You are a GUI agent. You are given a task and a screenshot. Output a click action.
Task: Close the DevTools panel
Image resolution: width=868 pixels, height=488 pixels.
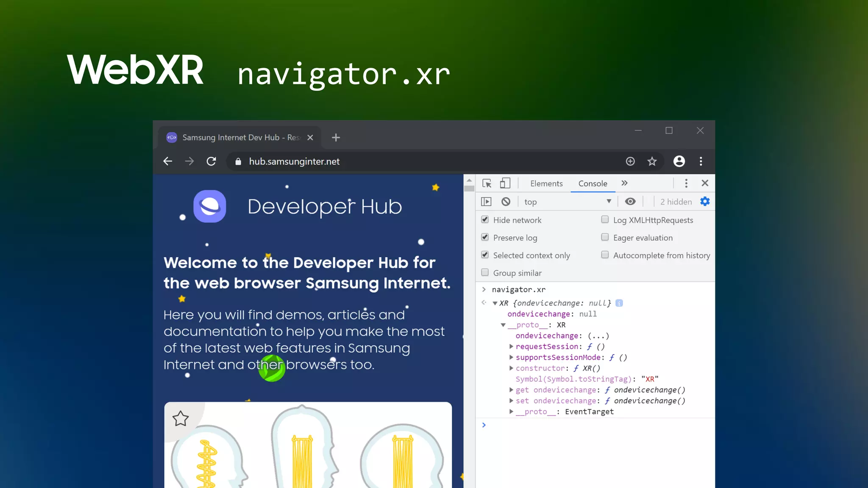pyautogui.click(x=705, y=183)
